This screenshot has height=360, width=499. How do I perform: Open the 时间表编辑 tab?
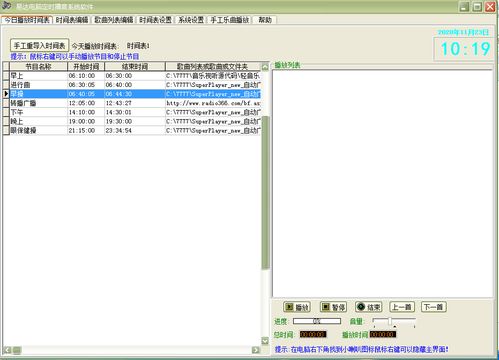[x=72, y=20]
